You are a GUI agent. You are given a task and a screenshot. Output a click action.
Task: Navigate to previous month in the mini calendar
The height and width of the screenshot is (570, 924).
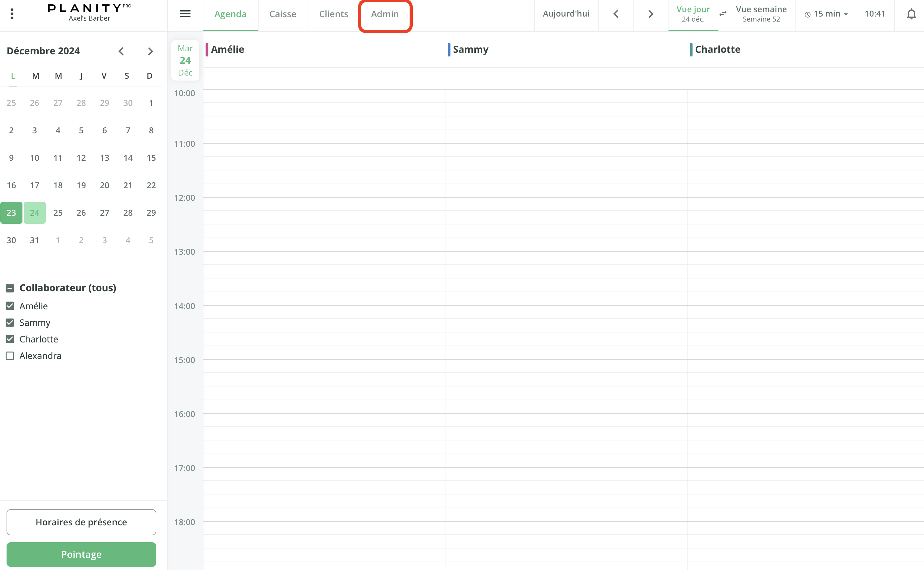point(121,51)
